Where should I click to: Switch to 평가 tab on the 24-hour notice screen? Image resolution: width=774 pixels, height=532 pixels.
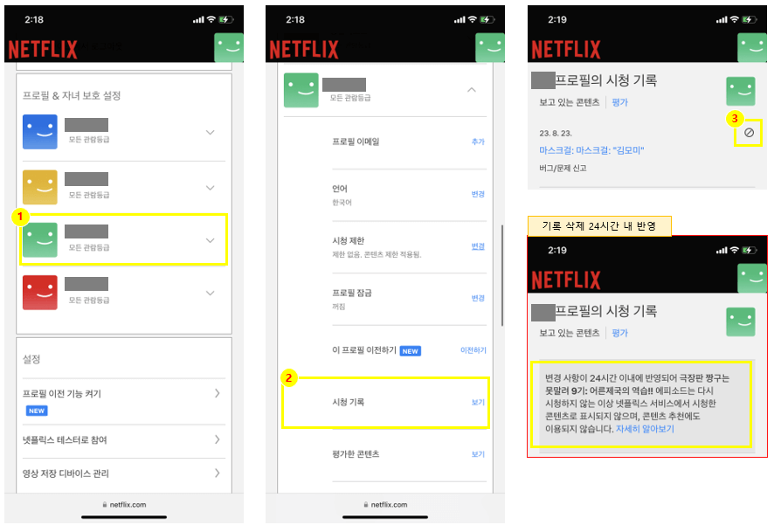(x=620, y=333)
